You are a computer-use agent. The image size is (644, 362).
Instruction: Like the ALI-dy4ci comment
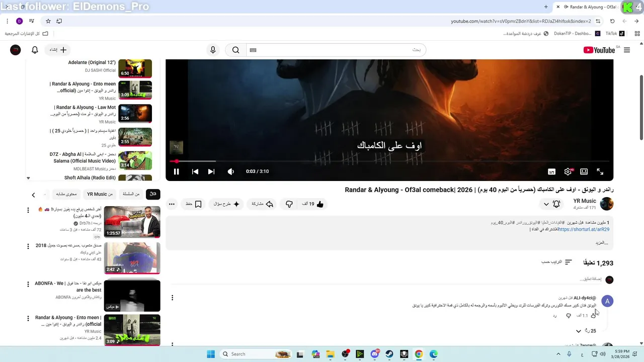(x=594, y=316)
